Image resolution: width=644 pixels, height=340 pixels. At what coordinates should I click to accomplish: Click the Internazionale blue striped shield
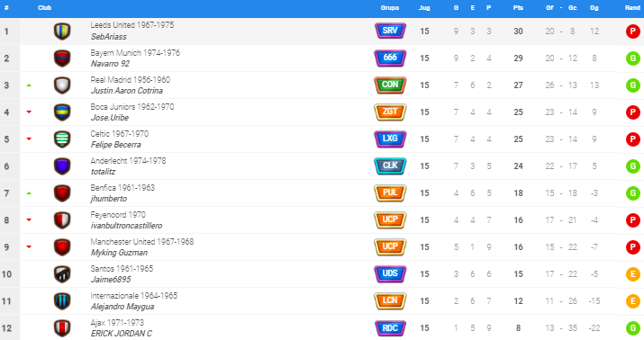62,301
